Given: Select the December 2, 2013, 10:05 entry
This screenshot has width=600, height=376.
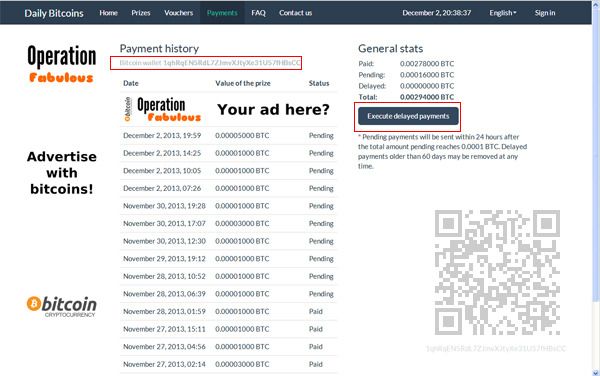Looking at the screenshot, I should click(x=228, y=171).
